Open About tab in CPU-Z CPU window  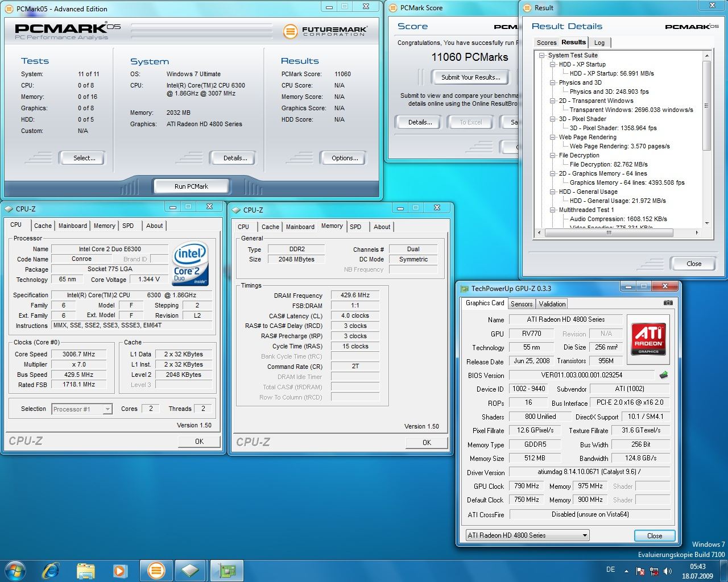pyautogui.click(x=154, y=226)
